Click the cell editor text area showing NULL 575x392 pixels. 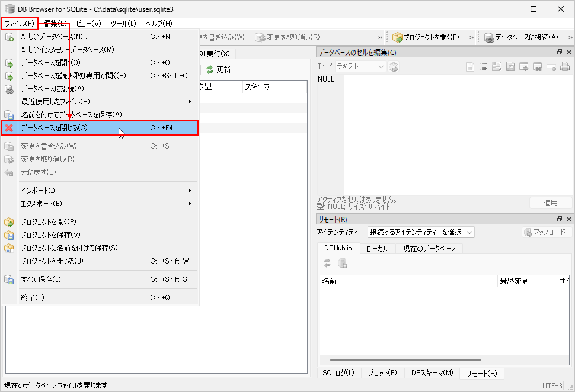point(445,135)
